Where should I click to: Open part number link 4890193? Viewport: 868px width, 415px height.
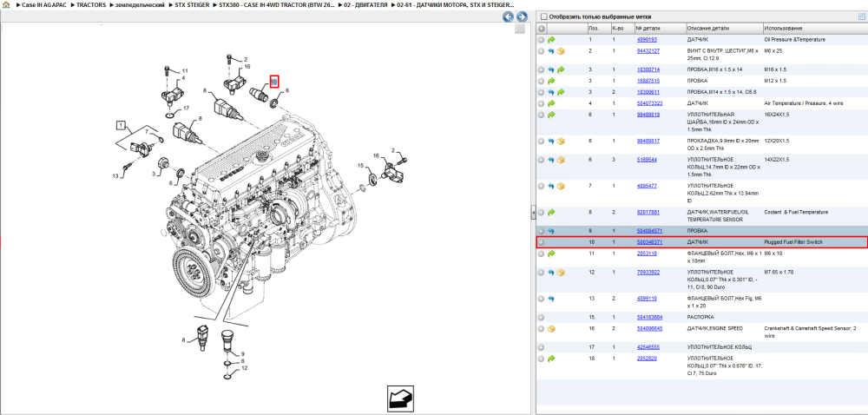tap(647, 40)
